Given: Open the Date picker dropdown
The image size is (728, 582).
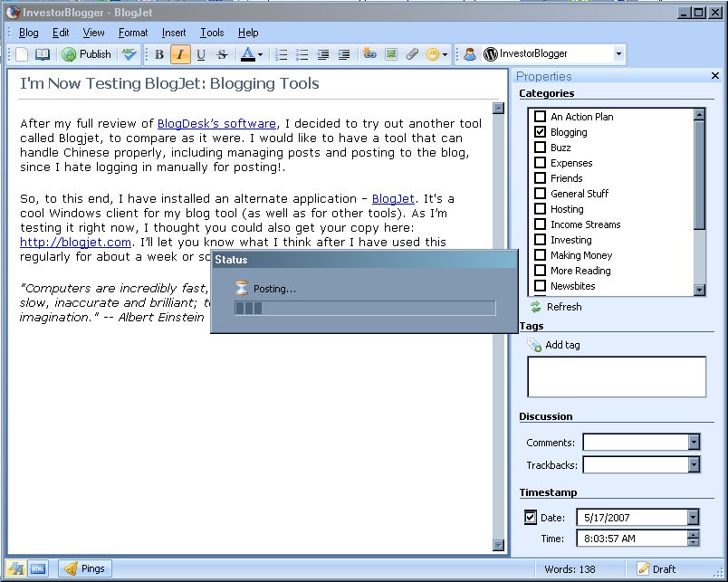Looking at the screenshot, I should [693, 517].
